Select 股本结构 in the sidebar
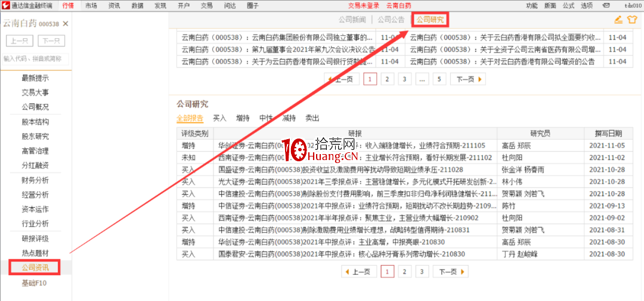644x301 pixels. coord(35,122)
